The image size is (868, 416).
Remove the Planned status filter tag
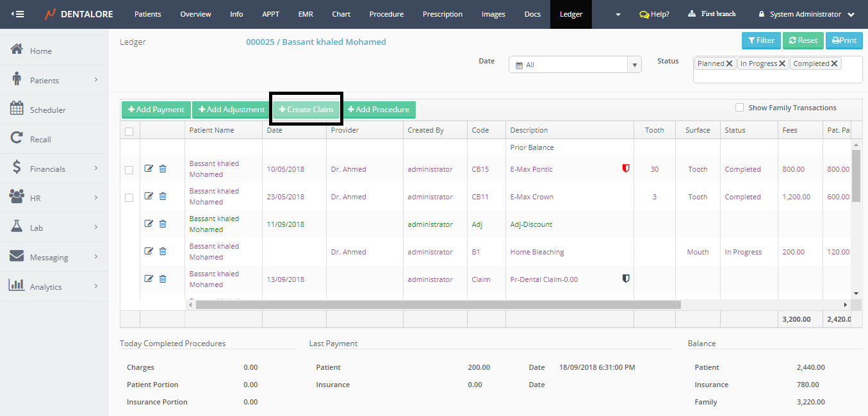pos(729,63)
